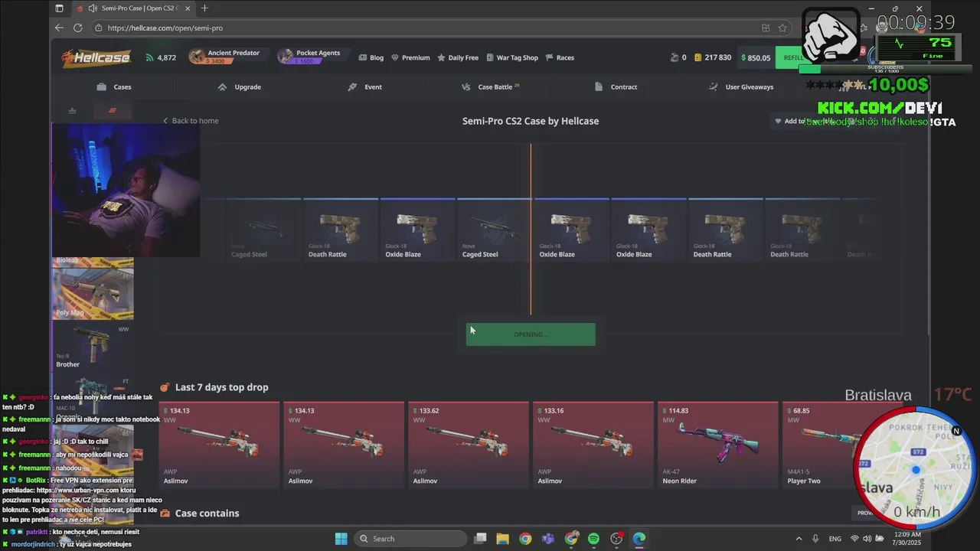Click the split screen icon in address bar
The width and height of the screenshot is (980, 551).
[x=765, y=28]
